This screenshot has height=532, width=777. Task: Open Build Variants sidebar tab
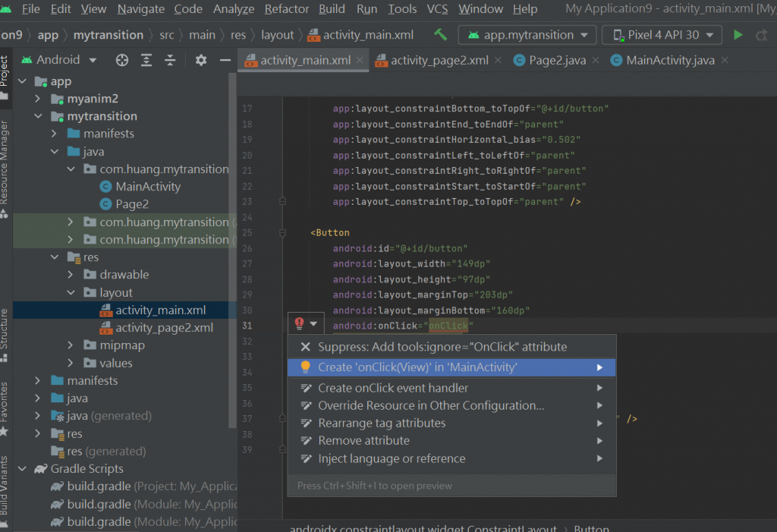5,491
